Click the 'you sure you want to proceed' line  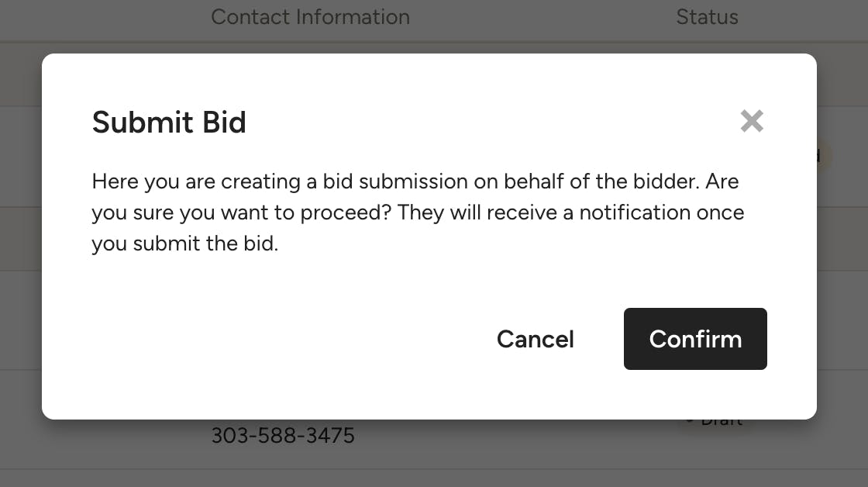point(418,212)
